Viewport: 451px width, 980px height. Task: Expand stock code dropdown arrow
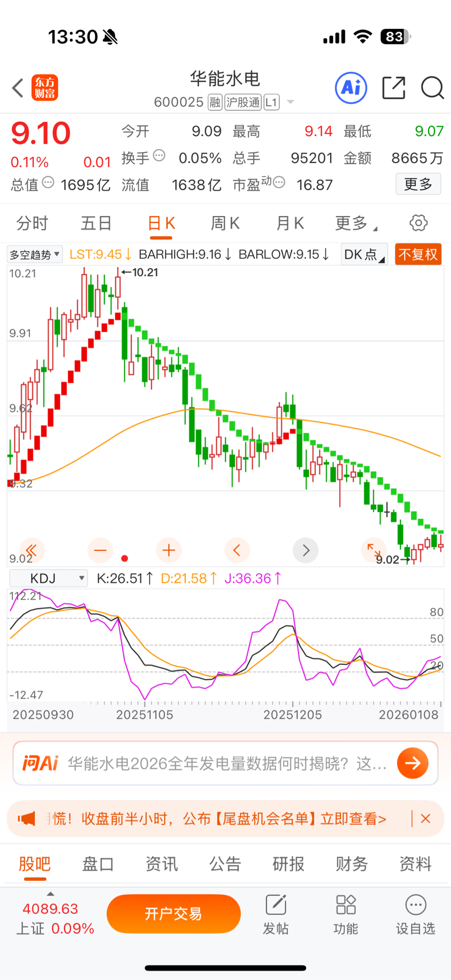coord(290,103)
